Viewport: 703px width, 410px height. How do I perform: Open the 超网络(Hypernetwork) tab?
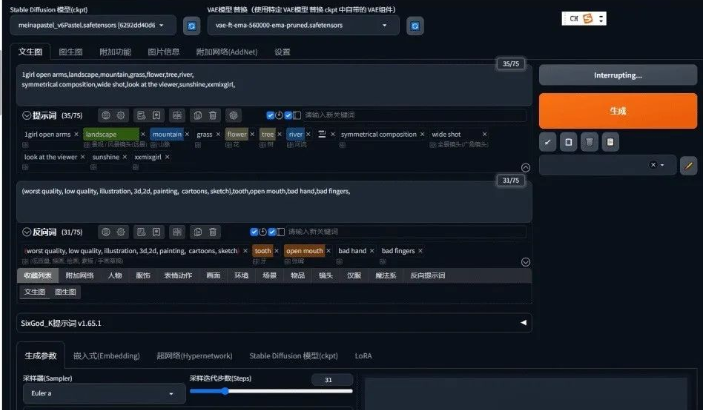click(x=194, y=356)
